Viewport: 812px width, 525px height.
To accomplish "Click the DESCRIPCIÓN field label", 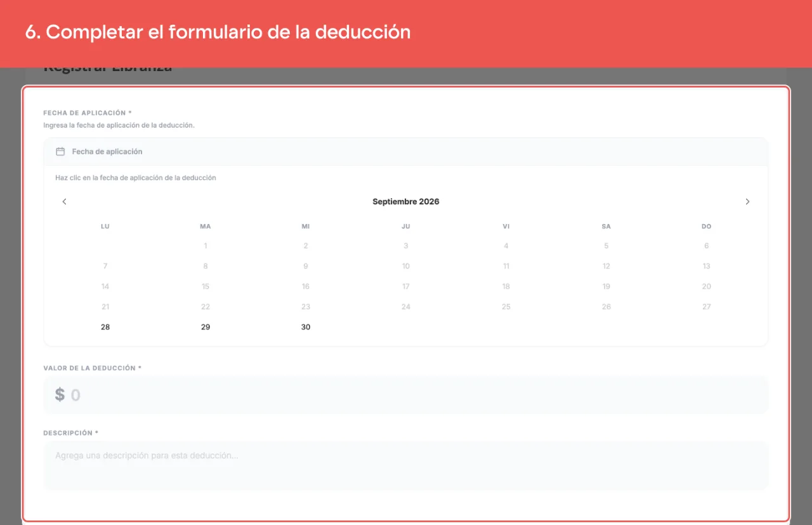I will tap(71, 433).
